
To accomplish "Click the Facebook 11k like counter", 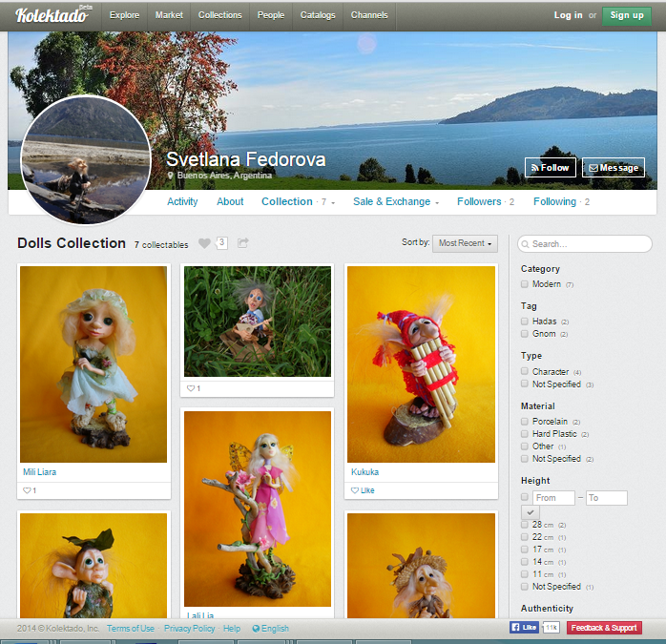I will (552, 628).
